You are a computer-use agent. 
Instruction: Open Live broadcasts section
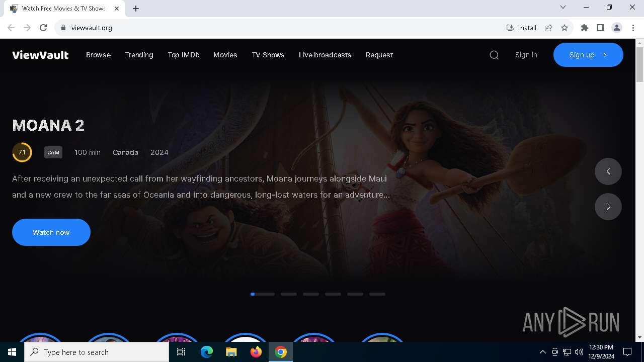(x=325, y=55)
